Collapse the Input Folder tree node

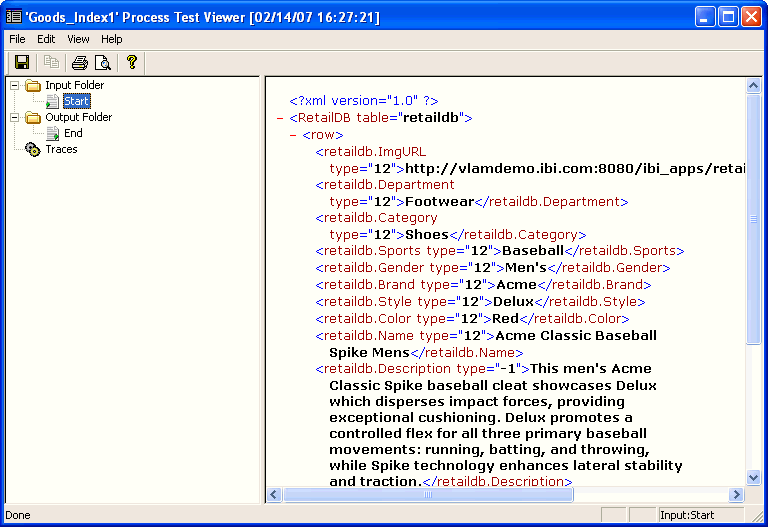pos(15,85)
